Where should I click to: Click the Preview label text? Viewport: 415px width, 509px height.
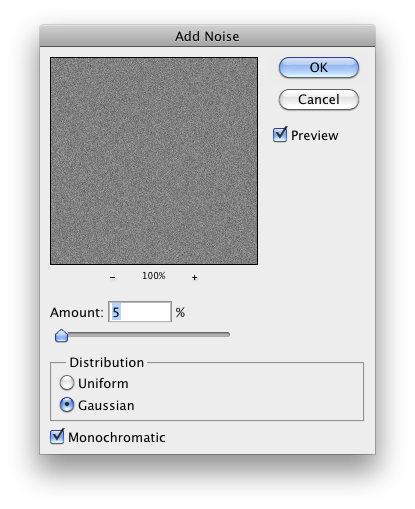pos(315,135)
